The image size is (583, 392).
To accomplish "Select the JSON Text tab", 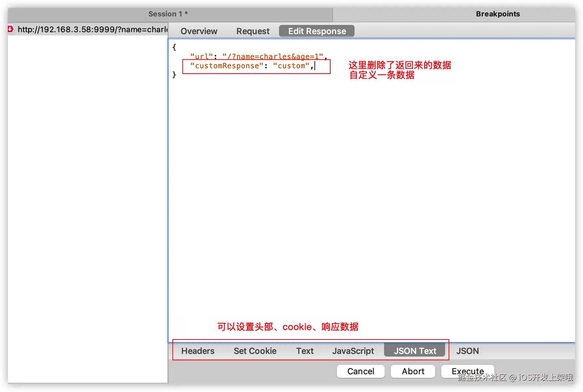I will 415,351.
